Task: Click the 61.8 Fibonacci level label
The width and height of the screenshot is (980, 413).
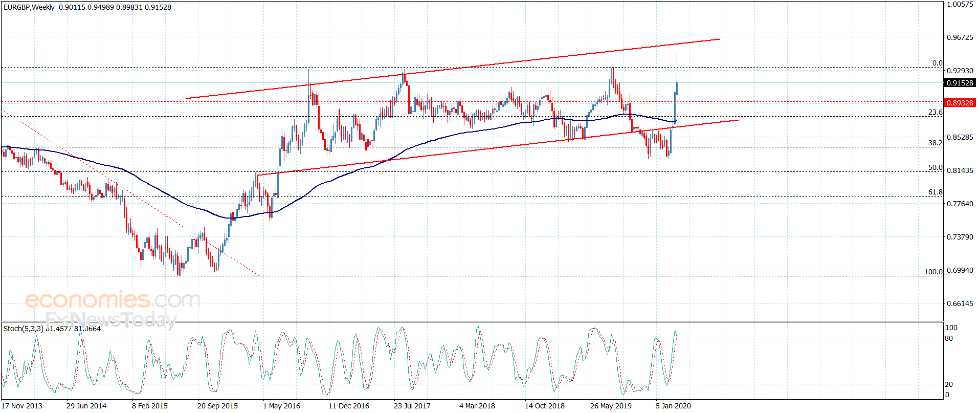Action: 936,192
